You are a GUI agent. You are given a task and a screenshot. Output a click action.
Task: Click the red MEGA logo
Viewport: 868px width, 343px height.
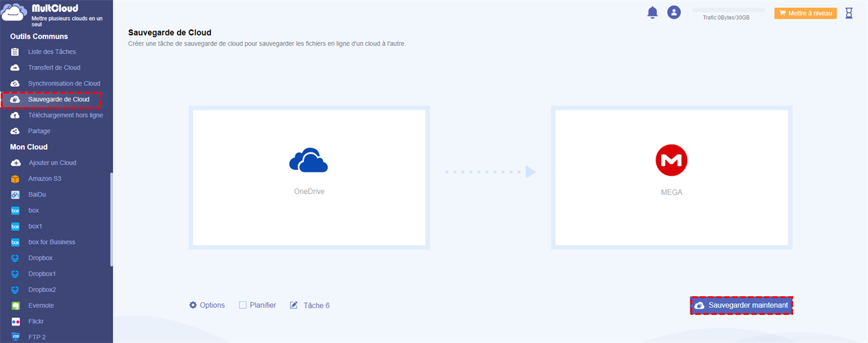click(x=671, y=160)
